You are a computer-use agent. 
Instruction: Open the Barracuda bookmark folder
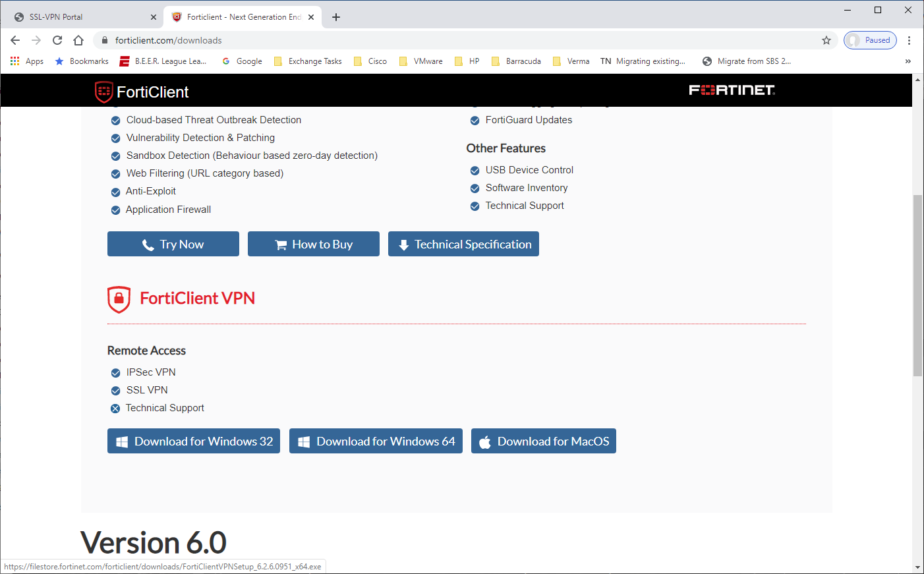point(516,61)
